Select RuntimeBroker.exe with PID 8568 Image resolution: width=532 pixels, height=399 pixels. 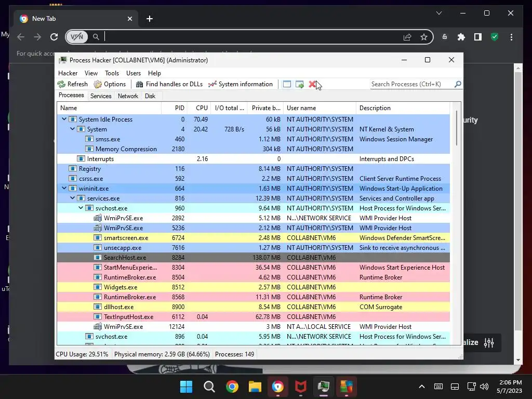coord(254,297)
